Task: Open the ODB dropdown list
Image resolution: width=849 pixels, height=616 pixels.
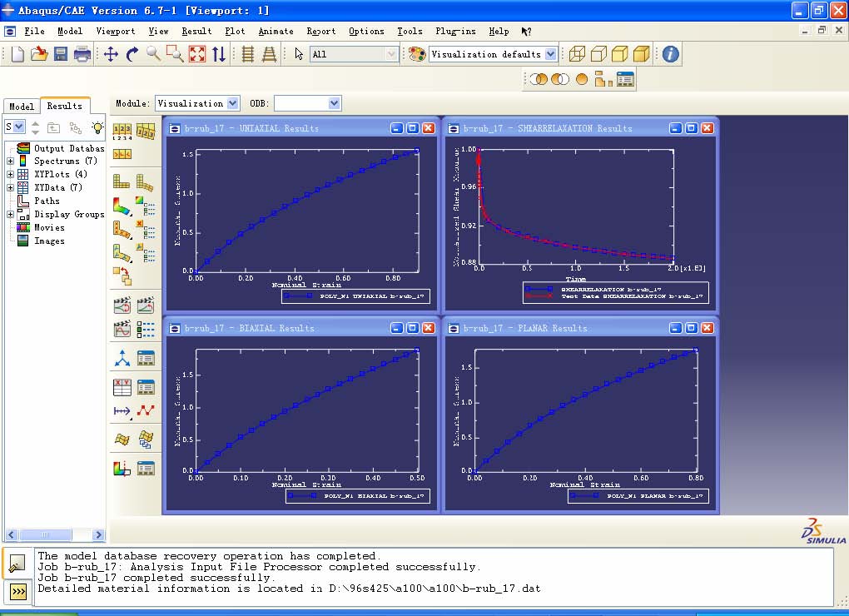Action: [x=334, y=103]
